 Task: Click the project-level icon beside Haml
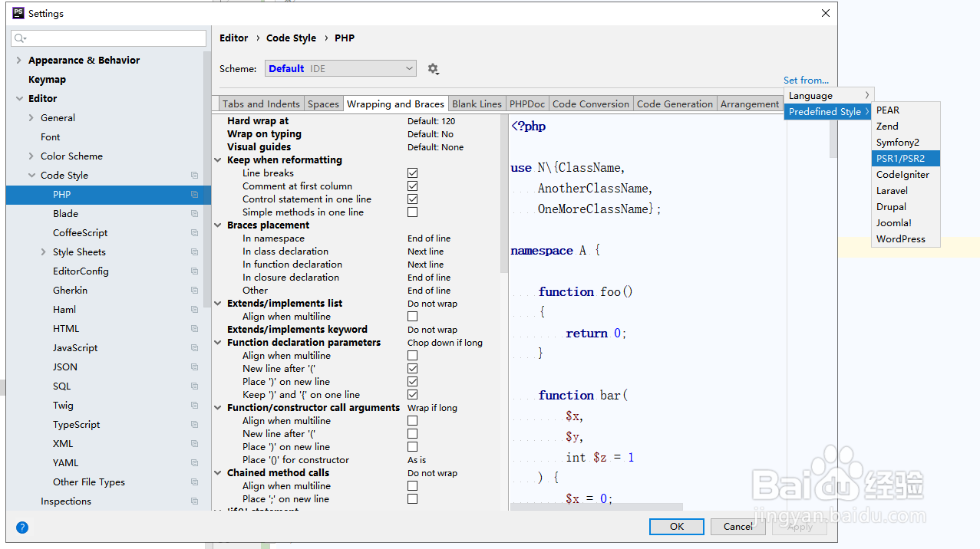coord(195,310)
